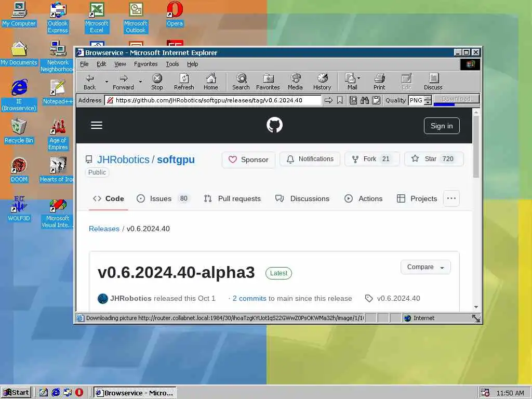The image size is (532, 399).
Task: Click the Forward toolbar button
Action: click(x=123, y=82)
